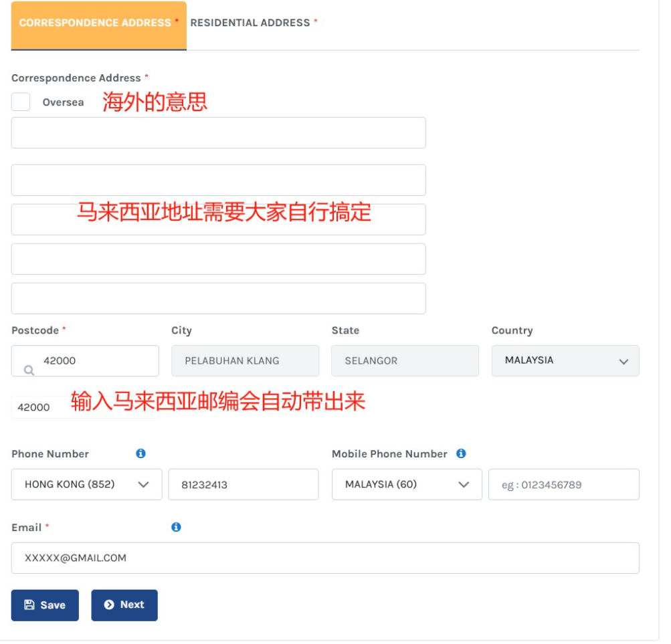
Task: Open the Country dropdown showing MALAYSIA
Action: (565, 360)
